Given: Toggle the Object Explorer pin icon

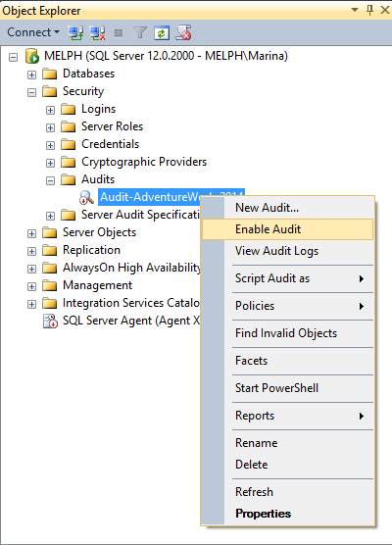Looking at the screenshot, I should [x=370, y=10].
